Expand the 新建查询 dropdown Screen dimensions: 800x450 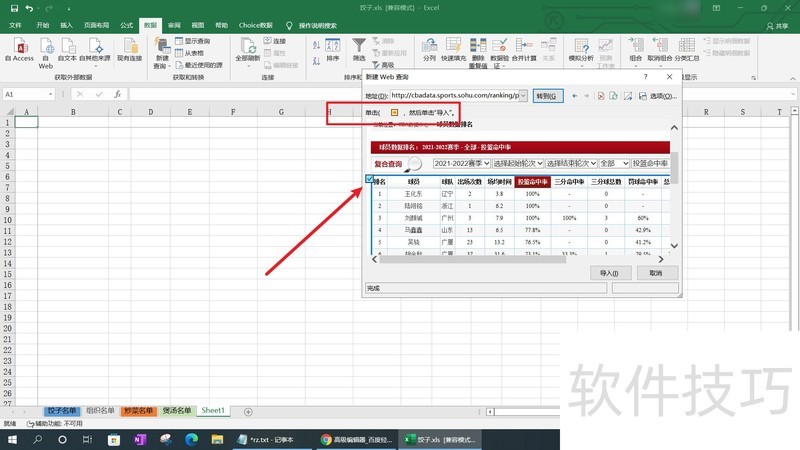tap(169, 66)
